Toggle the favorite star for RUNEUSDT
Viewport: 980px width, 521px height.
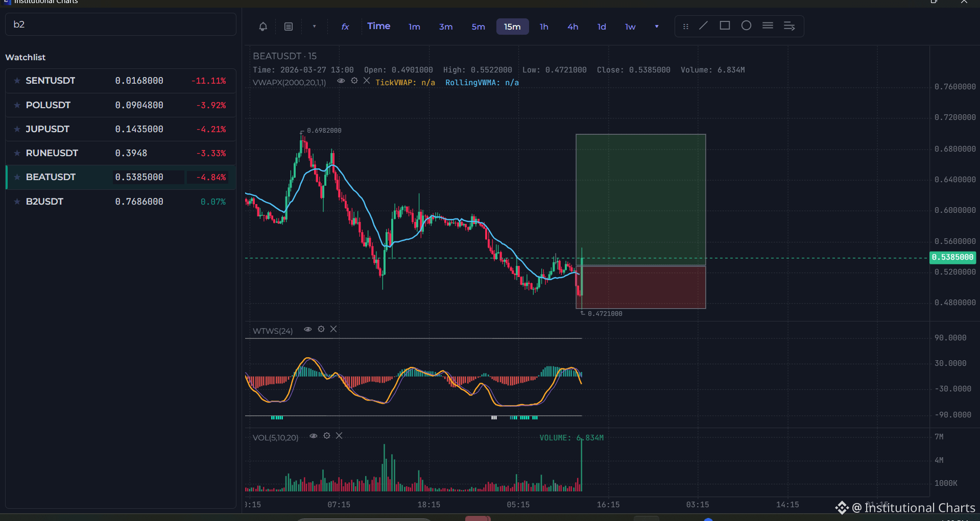pos(17,153)
